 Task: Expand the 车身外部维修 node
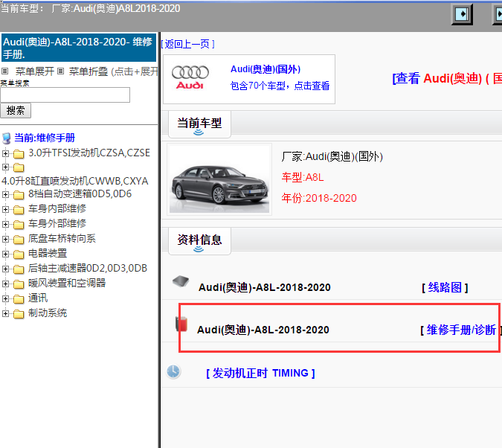[5, 224]
